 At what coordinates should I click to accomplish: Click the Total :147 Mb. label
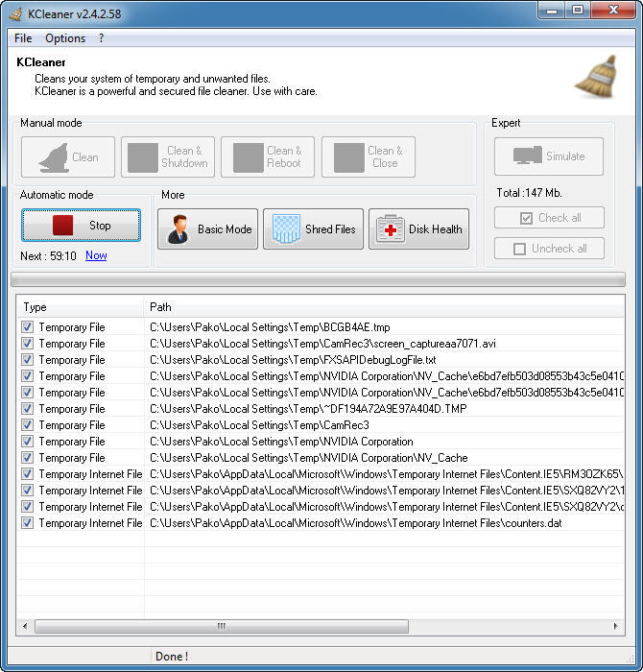tap(529, 193)
